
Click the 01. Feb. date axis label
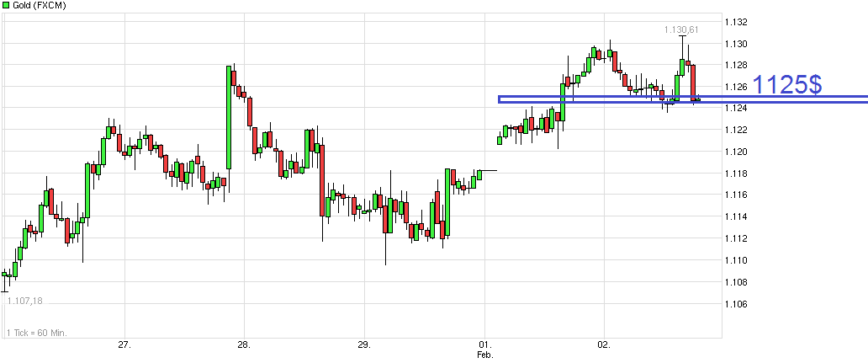[x=484, y=350]
